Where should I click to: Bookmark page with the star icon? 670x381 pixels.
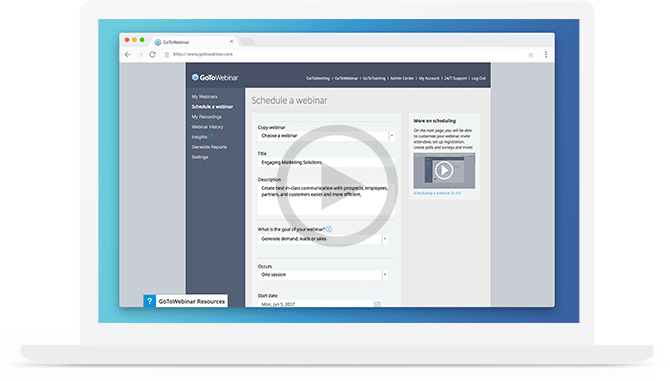[531, 55]
